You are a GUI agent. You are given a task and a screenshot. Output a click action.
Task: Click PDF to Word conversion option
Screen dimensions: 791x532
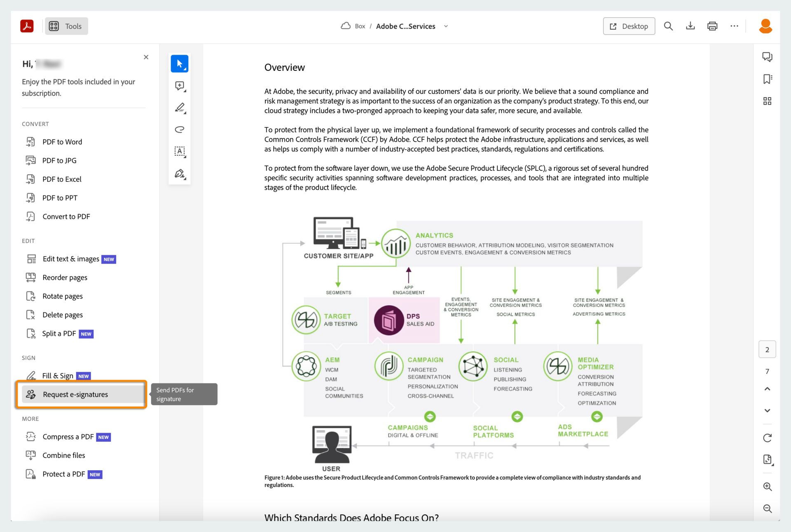pyautogui.click(x=62, y=141)
